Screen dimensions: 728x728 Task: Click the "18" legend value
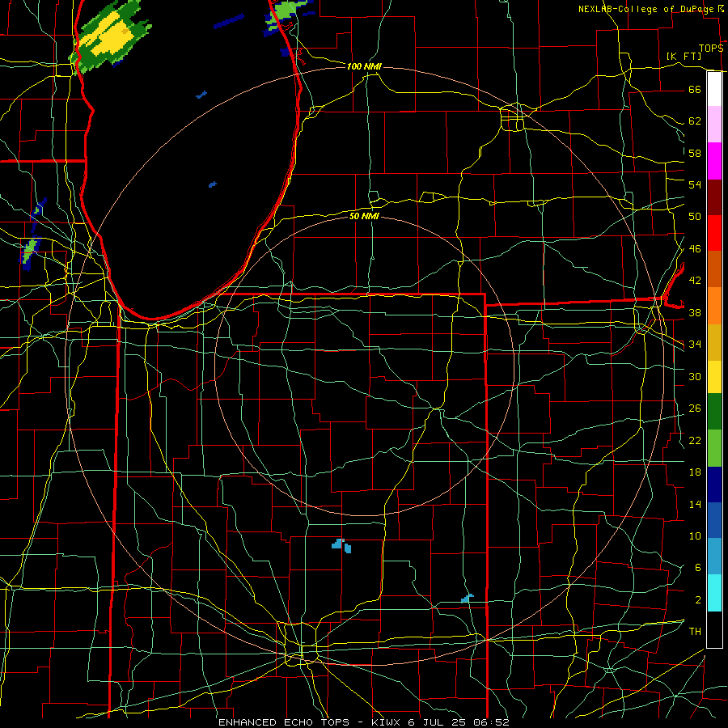tap(695, 472)
